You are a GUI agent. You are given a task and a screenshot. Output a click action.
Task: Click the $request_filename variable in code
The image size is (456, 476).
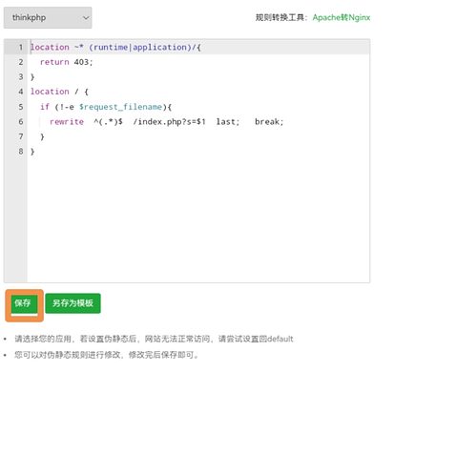pos(120,107)
